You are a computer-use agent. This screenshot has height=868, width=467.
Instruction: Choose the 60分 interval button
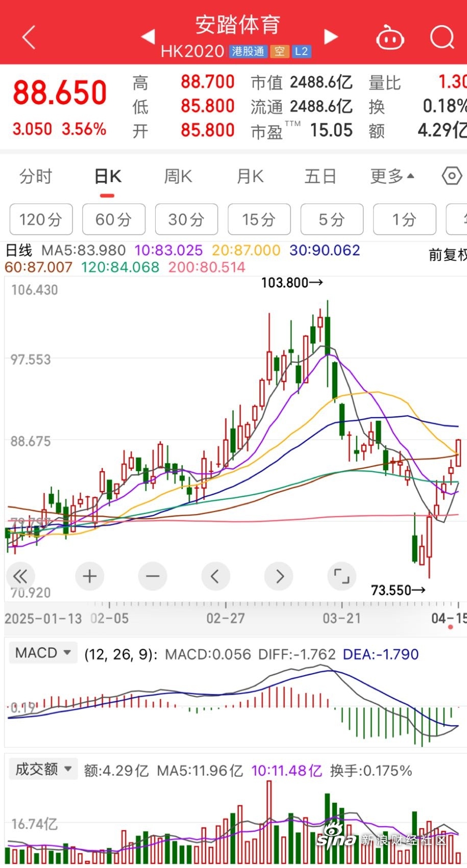point(114,219)
